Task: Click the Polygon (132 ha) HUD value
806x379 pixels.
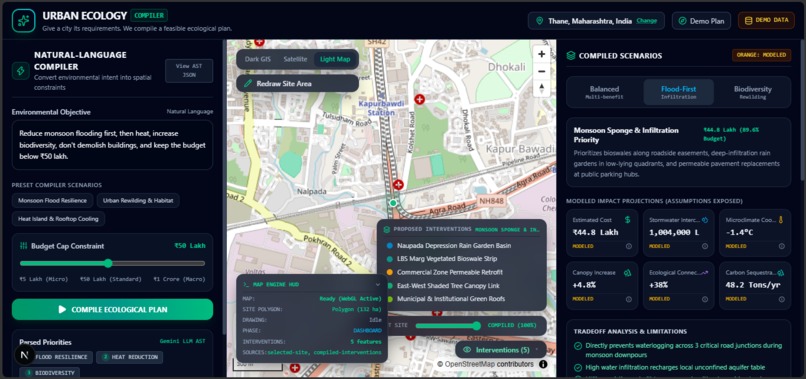Action: point(356,309)
